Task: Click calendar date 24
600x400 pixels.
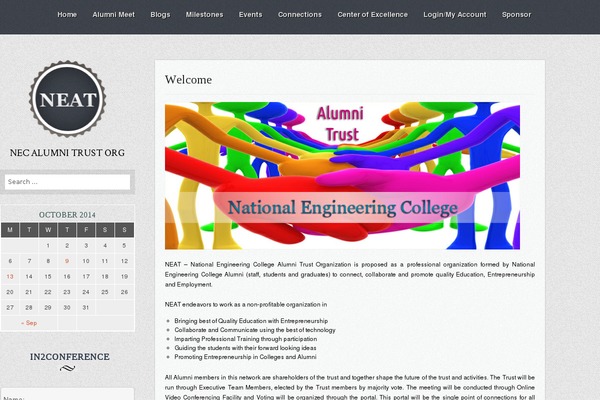Action: (86, 292)
